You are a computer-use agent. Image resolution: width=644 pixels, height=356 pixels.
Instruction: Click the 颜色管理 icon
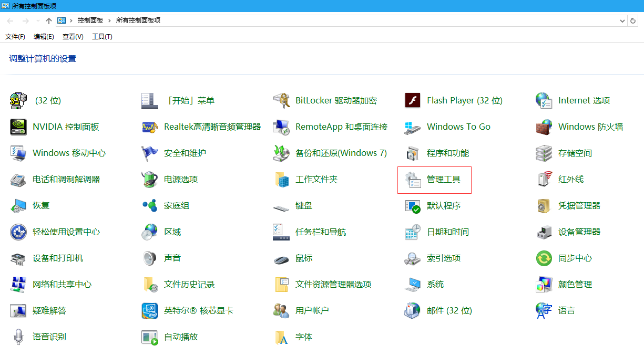(x=544, y=284)
